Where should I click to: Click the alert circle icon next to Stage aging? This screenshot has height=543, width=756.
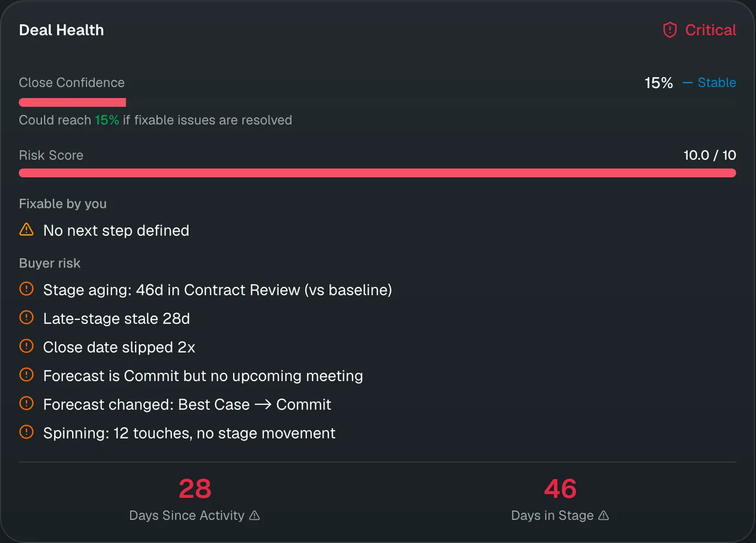26,289
